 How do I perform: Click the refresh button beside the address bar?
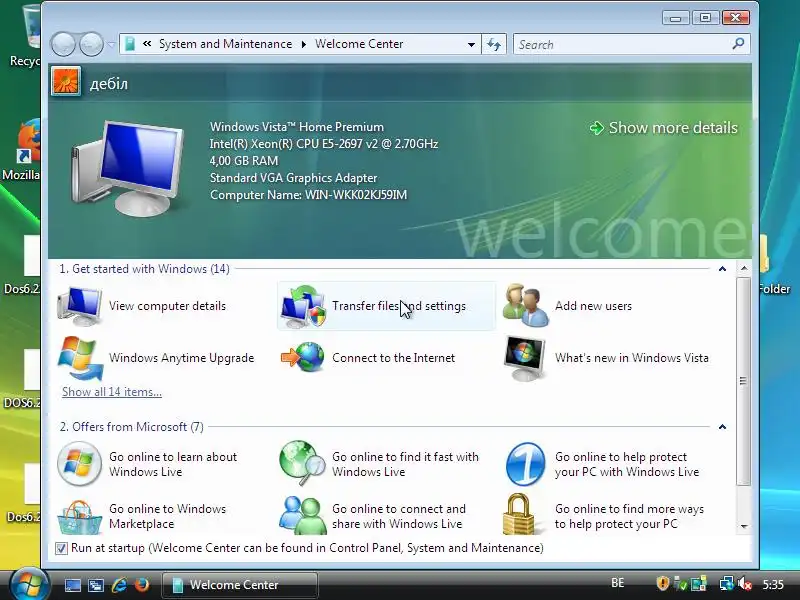point(494,44)
